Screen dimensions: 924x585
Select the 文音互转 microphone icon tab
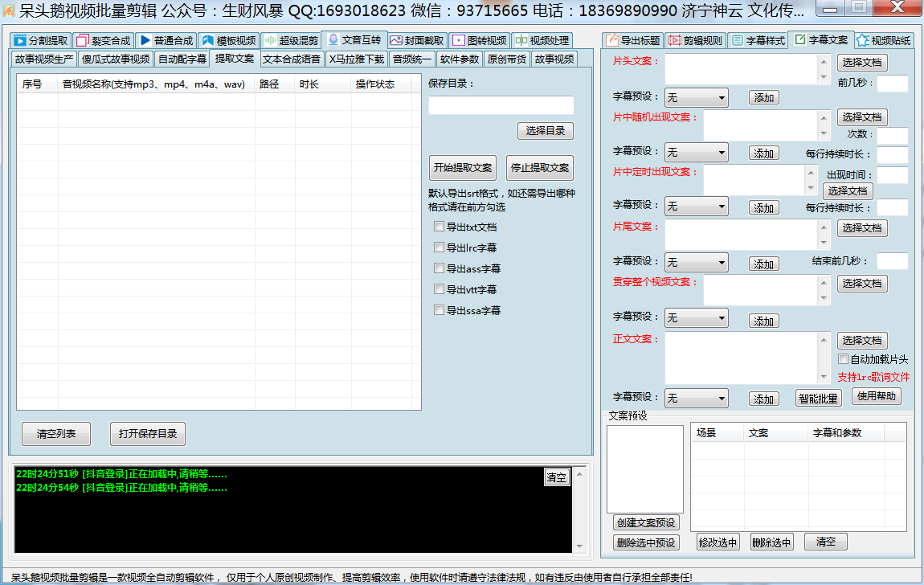333,39
